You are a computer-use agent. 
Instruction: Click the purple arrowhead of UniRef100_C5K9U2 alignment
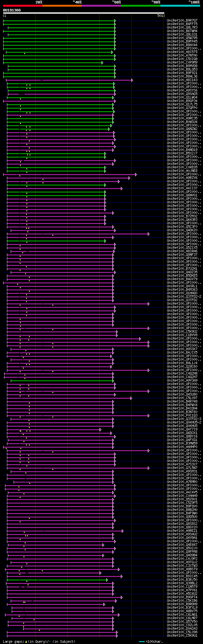point(117,332)
